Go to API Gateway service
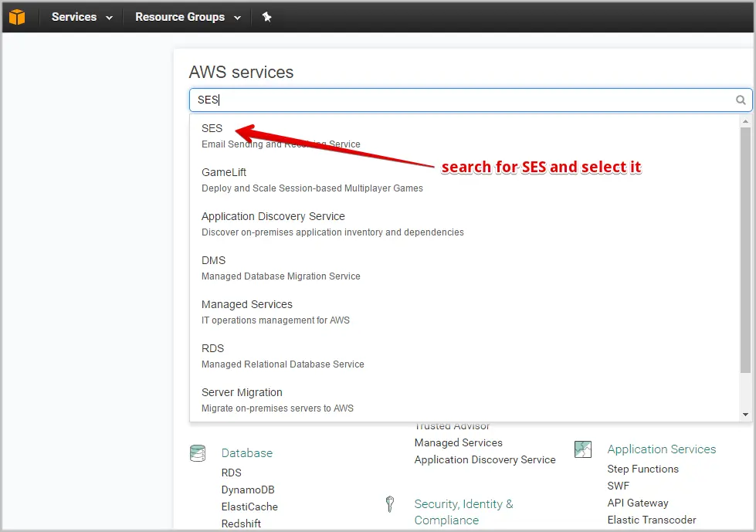 point(637,503)
